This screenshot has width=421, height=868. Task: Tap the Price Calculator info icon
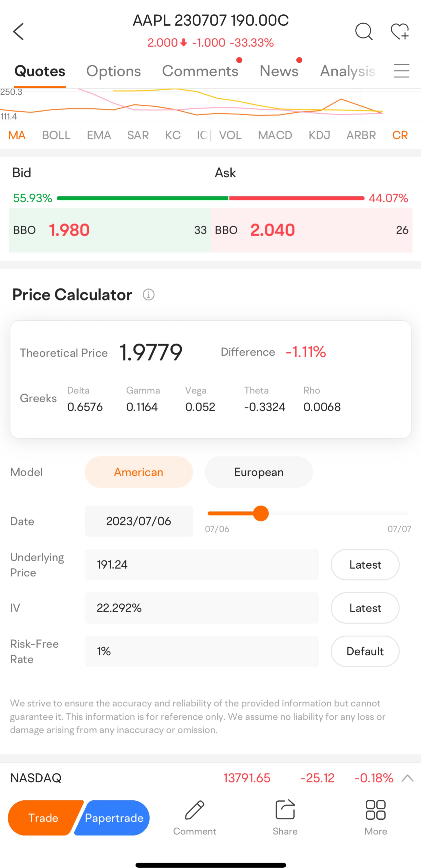[x=149, y=295]
